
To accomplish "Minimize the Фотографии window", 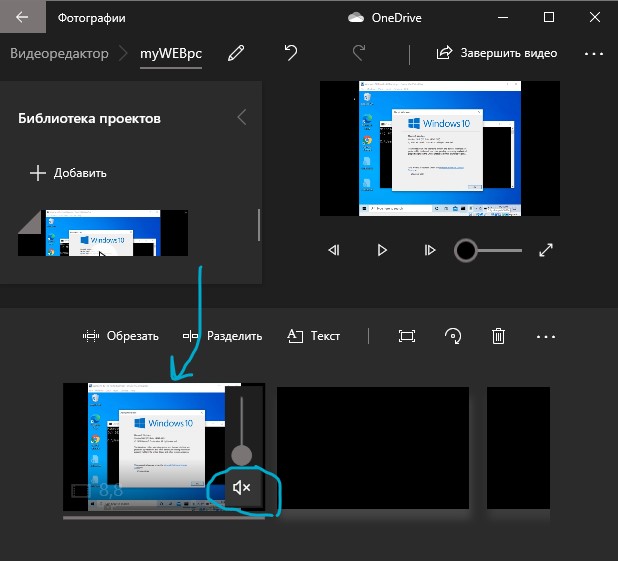I will [x=503, y=17].
